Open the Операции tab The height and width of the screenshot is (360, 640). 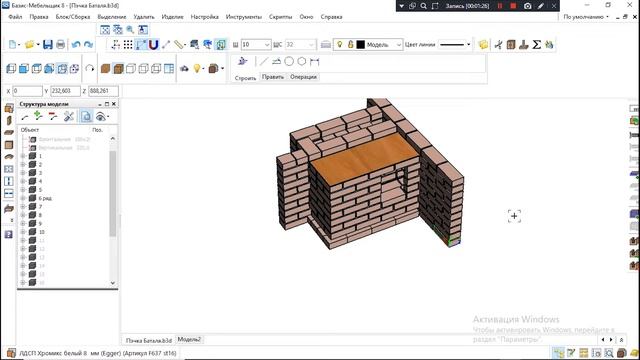pyautogui.click(x=303, y=77)
